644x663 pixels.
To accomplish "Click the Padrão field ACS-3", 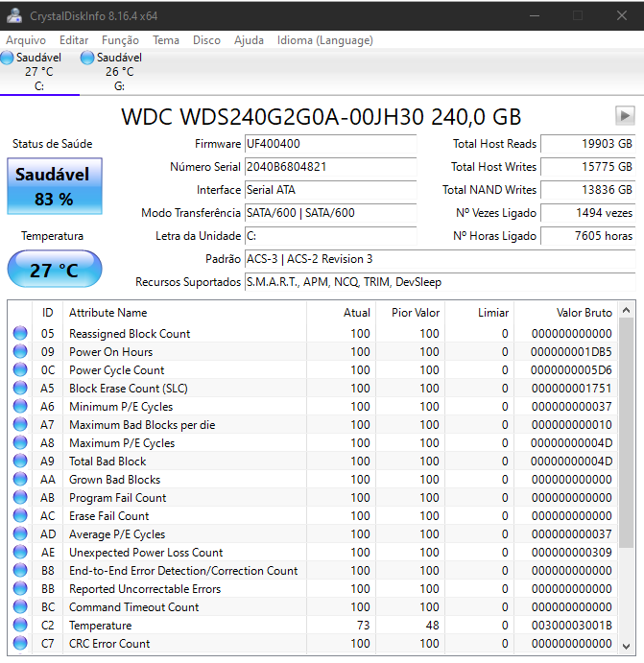I will pyautogui.click(x=441, y=259).
